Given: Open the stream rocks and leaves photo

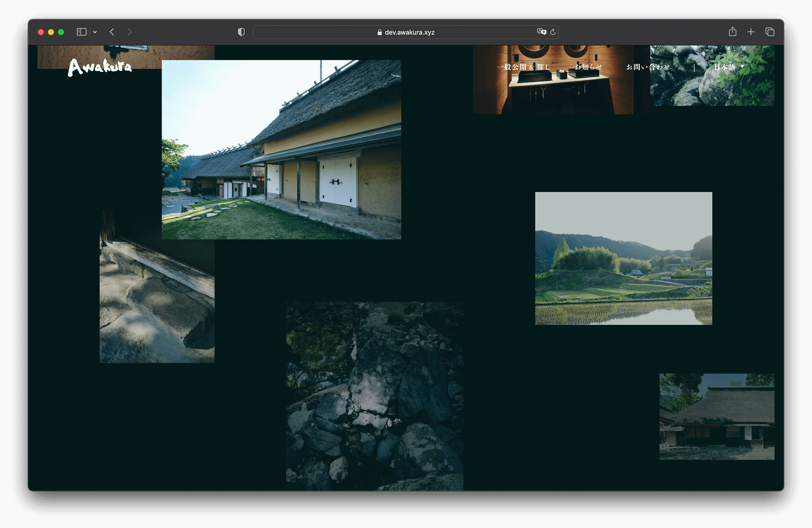Looking at the screenshot, I should pyautogui.click(x=712, y=89).
